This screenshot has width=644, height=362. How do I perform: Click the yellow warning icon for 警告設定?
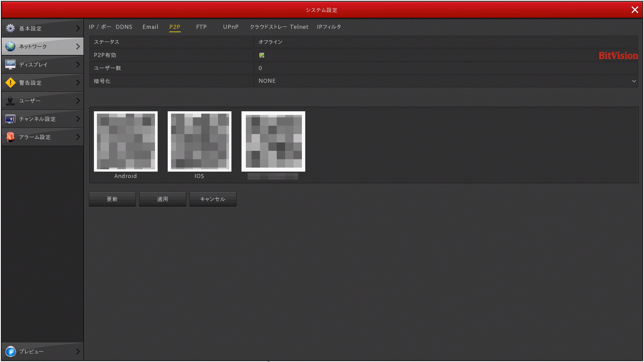point(10,82)
